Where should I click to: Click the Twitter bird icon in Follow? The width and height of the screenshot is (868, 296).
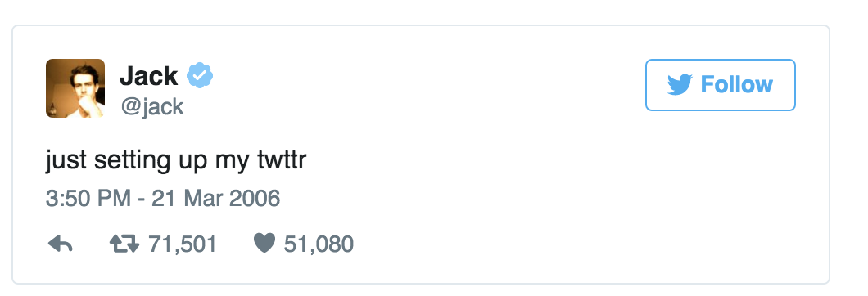click(x=680, y=85)
